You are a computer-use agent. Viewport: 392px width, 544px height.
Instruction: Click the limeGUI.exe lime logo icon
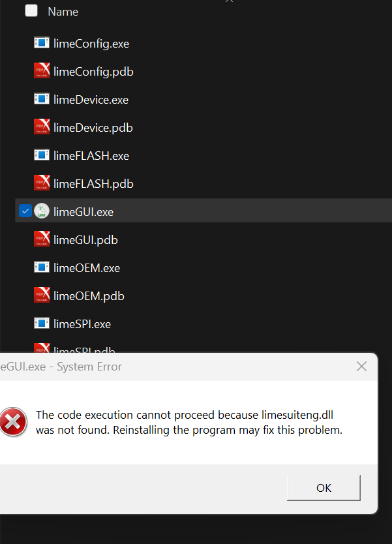[x=42, y=212]
